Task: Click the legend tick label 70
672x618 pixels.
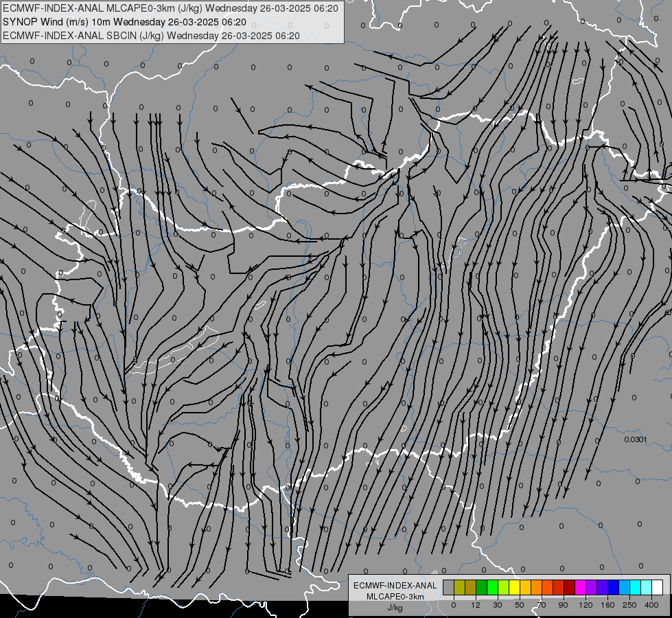Action: coord(542,605)
